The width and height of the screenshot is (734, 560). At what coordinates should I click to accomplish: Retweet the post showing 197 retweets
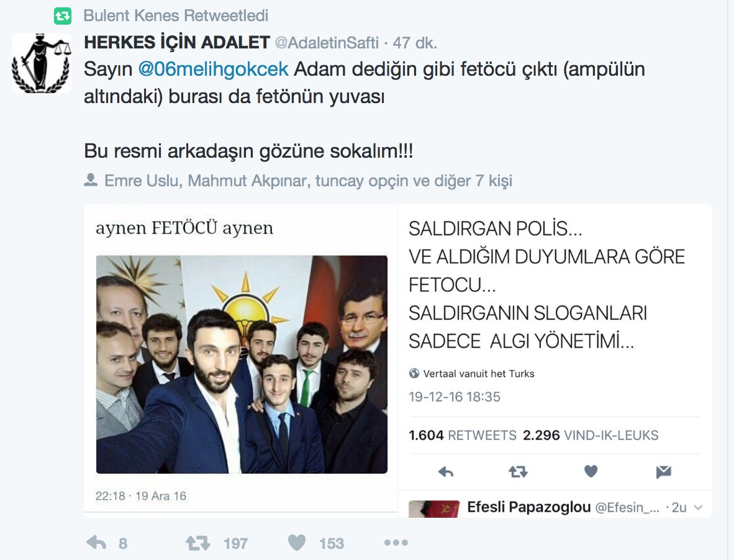(197, 543)
